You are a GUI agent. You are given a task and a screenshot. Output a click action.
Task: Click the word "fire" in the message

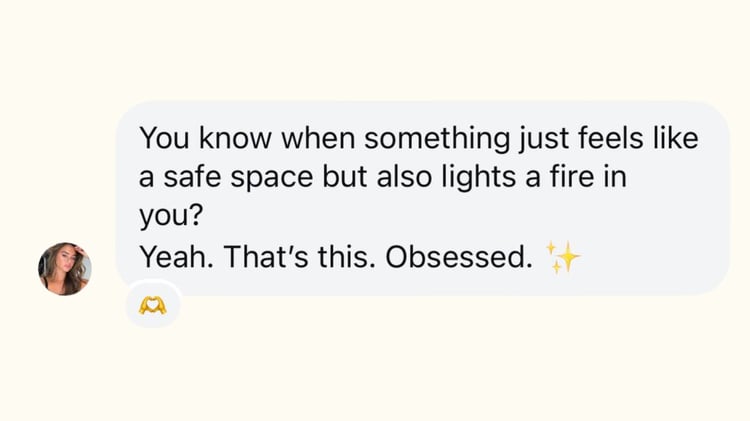(x=583, y=175)
